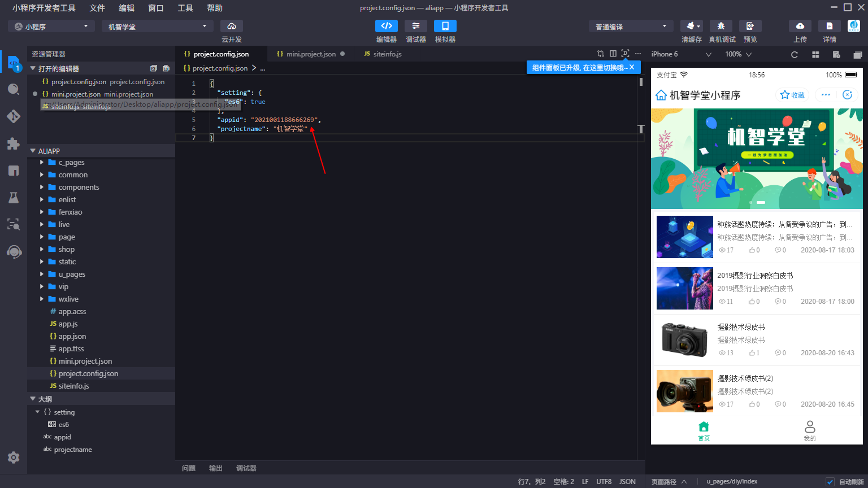Toggle the 调试器 debugger panel button
The height and width of the screenshot is (488, 868).
point(416,26)
